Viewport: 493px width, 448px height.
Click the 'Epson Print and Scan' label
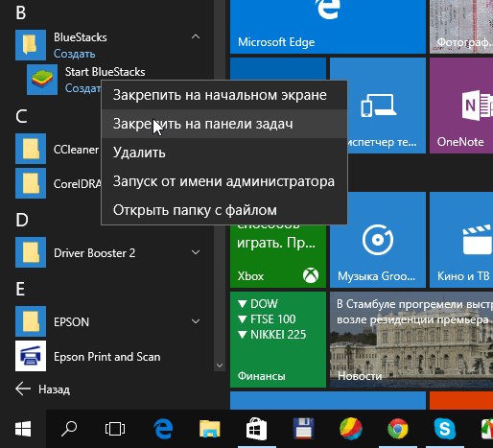click(107, 357)
